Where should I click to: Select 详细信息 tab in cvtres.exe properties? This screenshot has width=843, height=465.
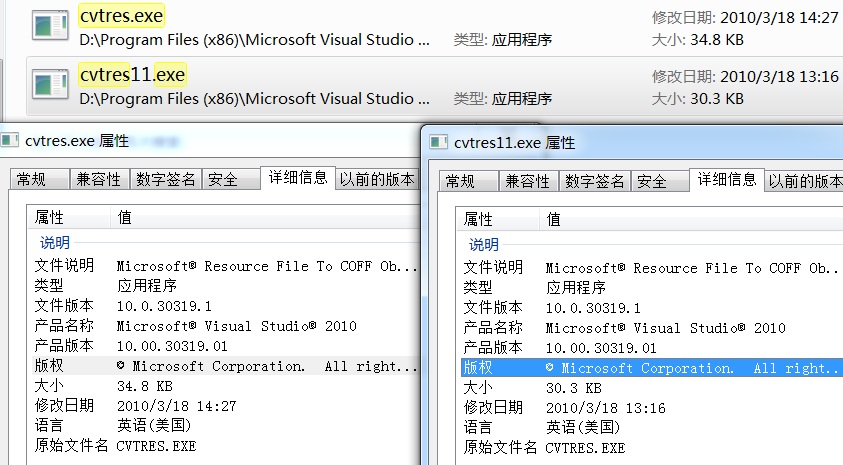coord(298,177)
